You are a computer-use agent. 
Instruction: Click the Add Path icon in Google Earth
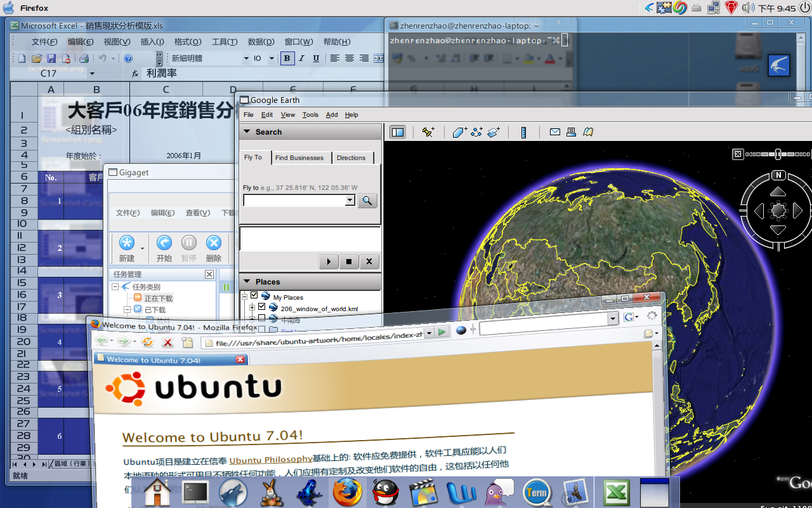[476, 132]
